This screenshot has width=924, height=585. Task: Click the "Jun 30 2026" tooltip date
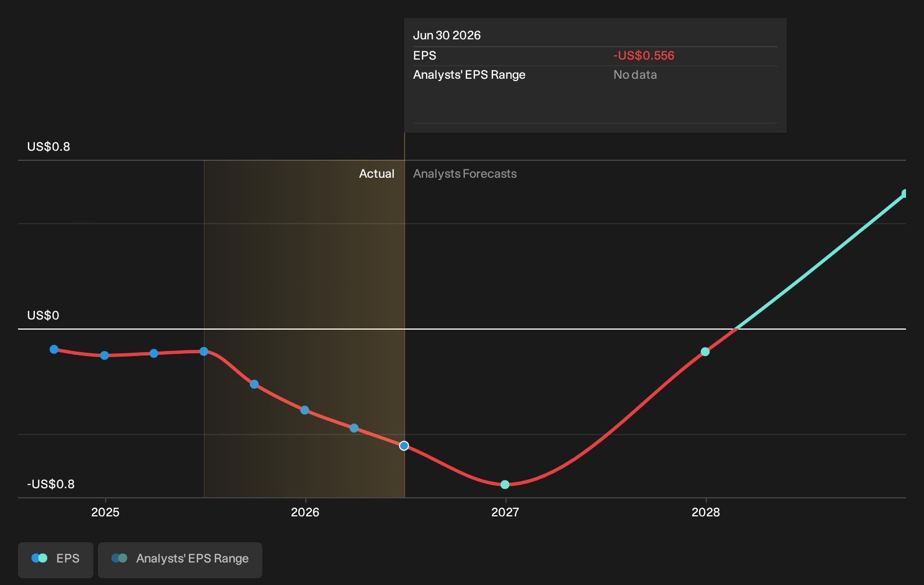(x=447, y=35)
